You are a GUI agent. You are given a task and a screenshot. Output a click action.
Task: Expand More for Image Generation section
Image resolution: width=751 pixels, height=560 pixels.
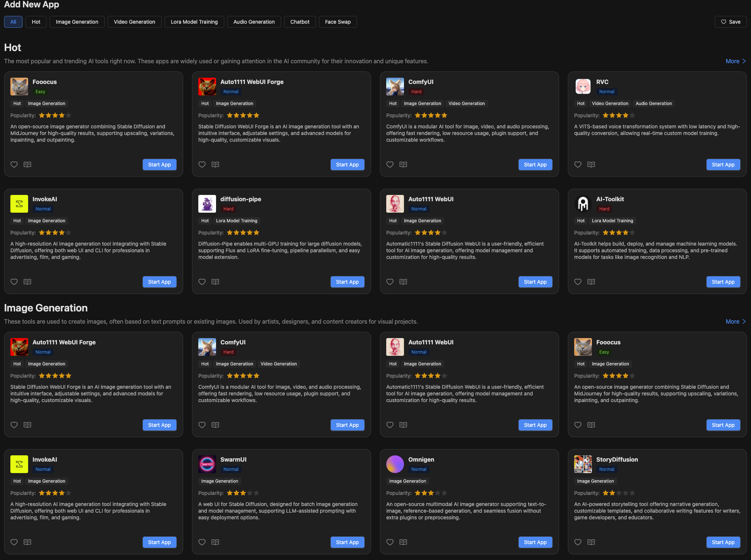(x=735, y=322)
